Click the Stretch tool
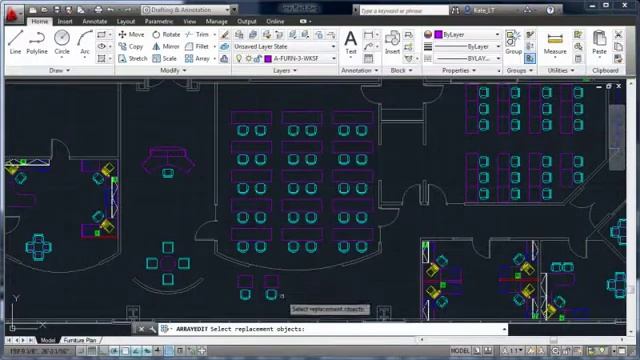 tap(132, 59)
